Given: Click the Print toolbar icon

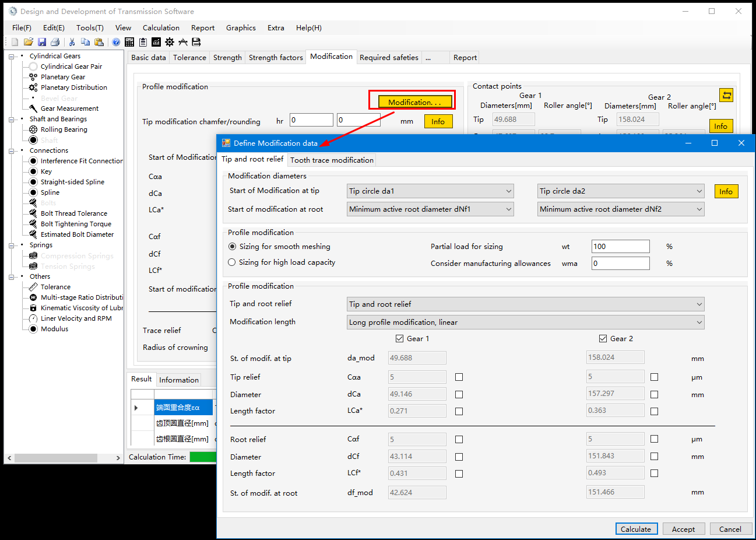Looking at the screenshot, I should tap(55, 42).
